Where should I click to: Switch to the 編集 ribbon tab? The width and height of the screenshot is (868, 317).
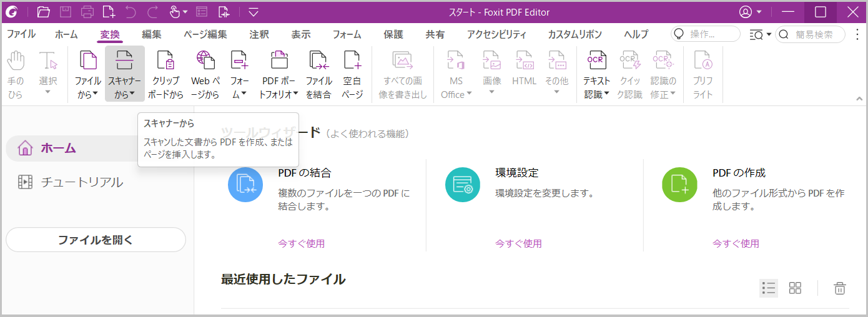pos(151,34)
